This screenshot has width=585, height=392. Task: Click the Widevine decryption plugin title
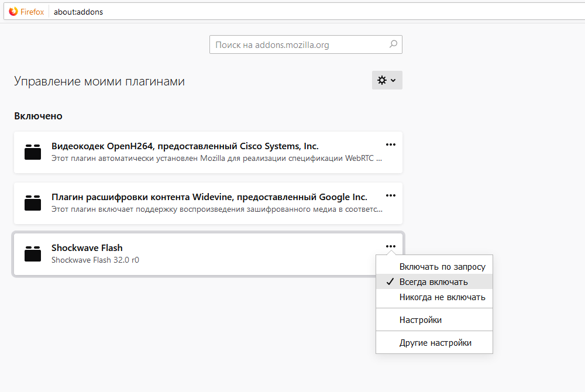tap(209, 197)
